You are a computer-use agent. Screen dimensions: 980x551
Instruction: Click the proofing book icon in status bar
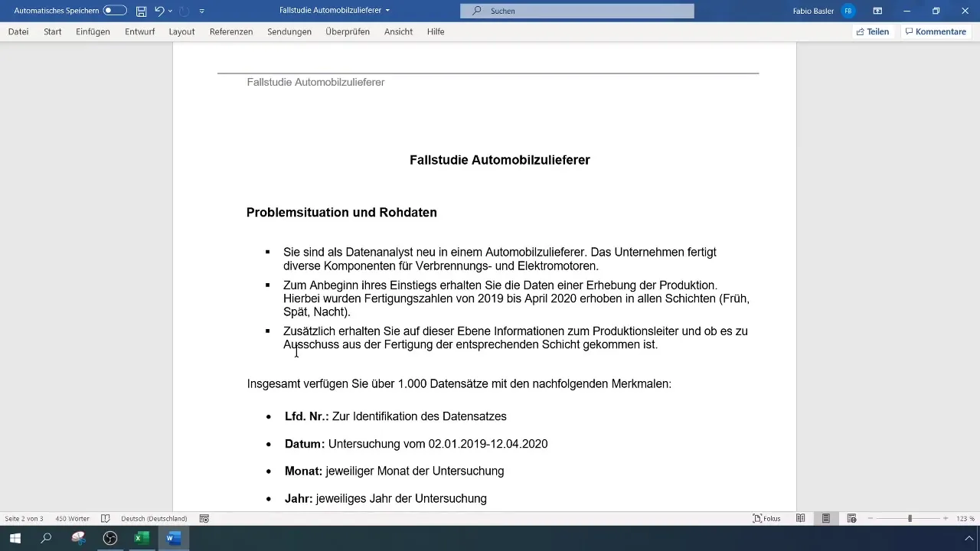(x=106, y=518)
